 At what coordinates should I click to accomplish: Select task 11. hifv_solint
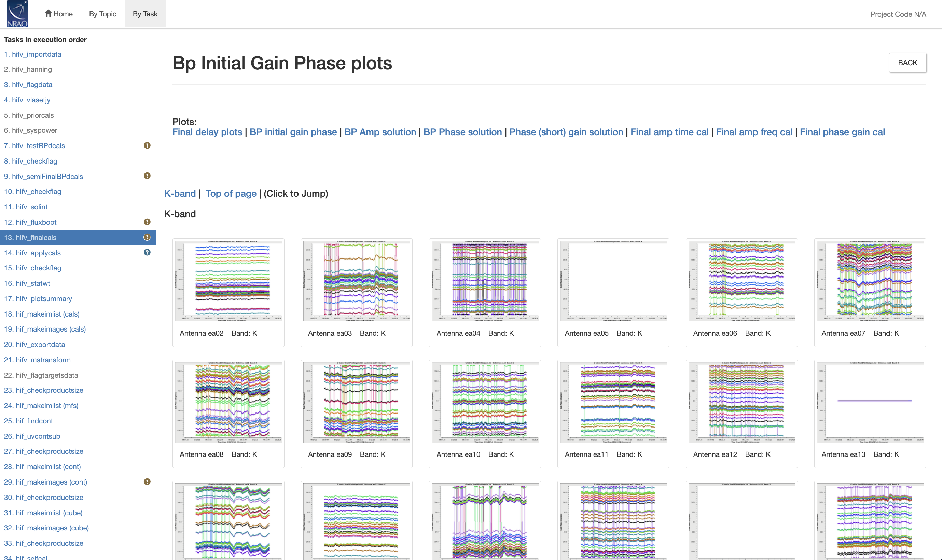(x=26, y=207)
